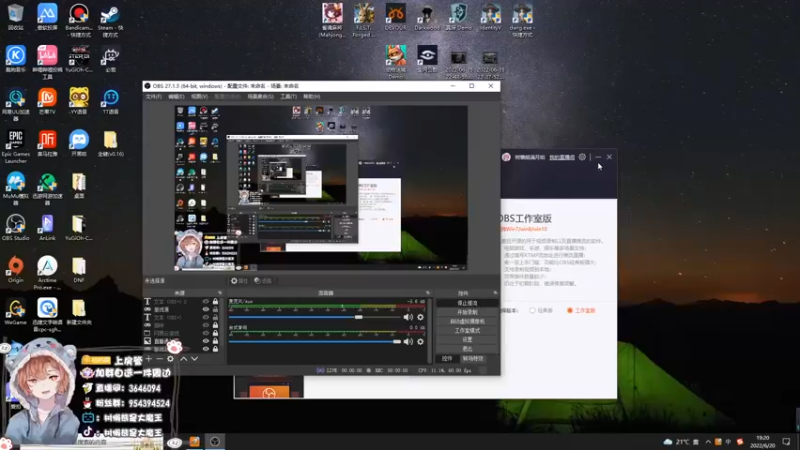Open the IdentityV game shortcut
This screenshot has height=450, width=800.
[x=490, y=17]
